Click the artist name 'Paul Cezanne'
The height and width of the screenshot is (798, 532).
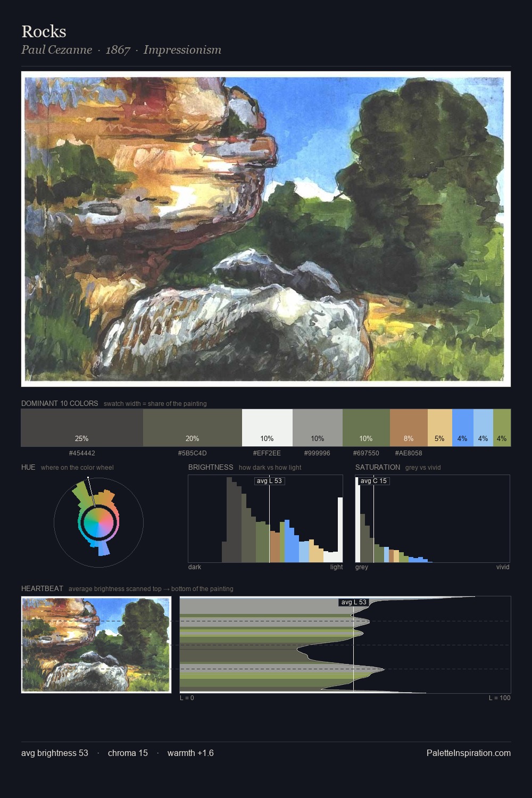point(57,50)
